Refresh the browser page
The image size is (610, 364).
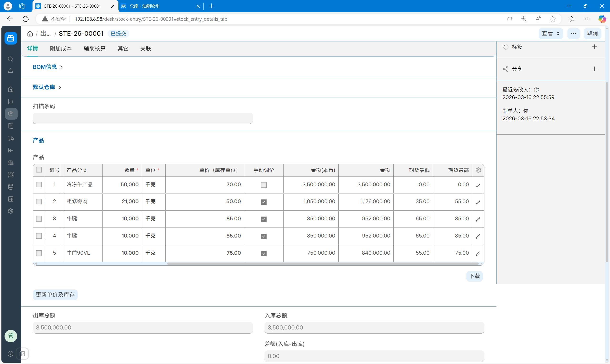[x=26, y=19]
